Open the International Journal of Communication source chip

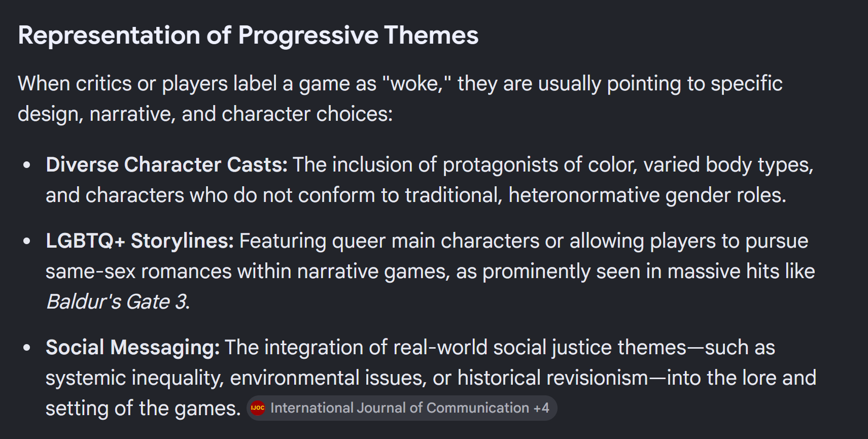pyautogui.click(x=402, y=408)
